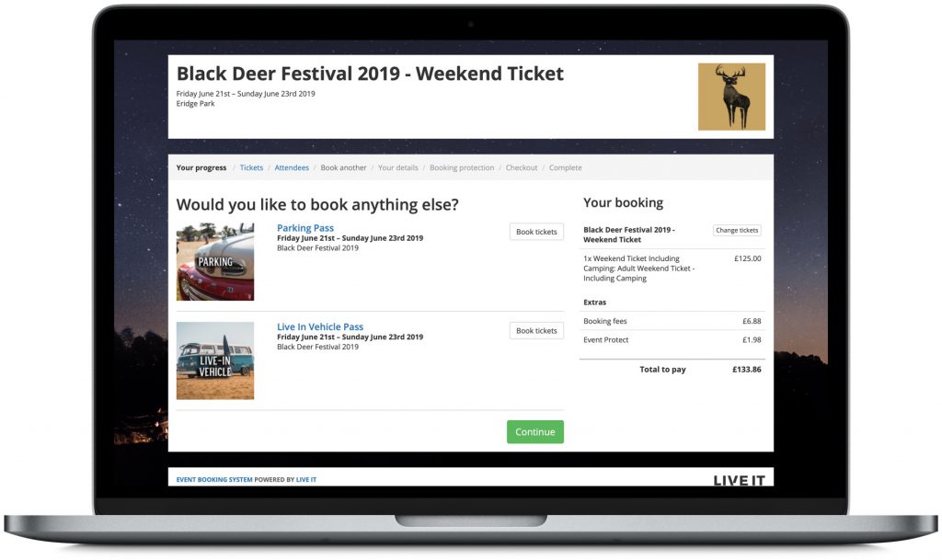Select the Booking protection progress step
This screenshot has height=560, width=942.
(462, 168)
